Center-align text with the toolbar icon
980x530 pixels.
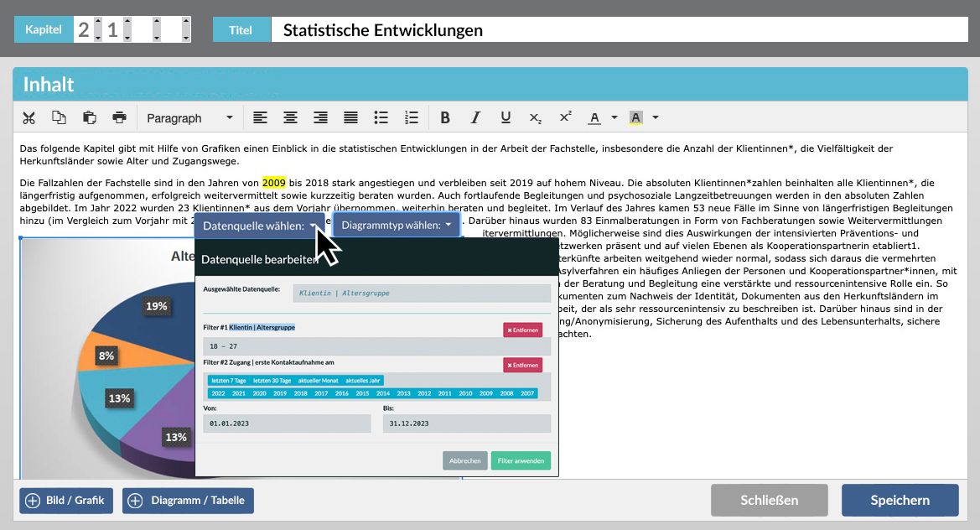pyautogui.click(x=290, y=118)
